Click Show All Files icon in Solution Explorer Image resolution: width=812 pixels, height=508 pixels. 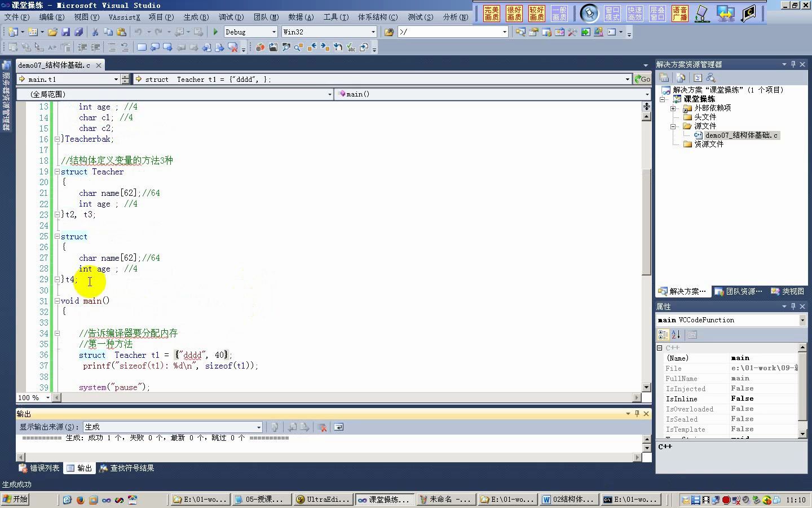(681, 78)
